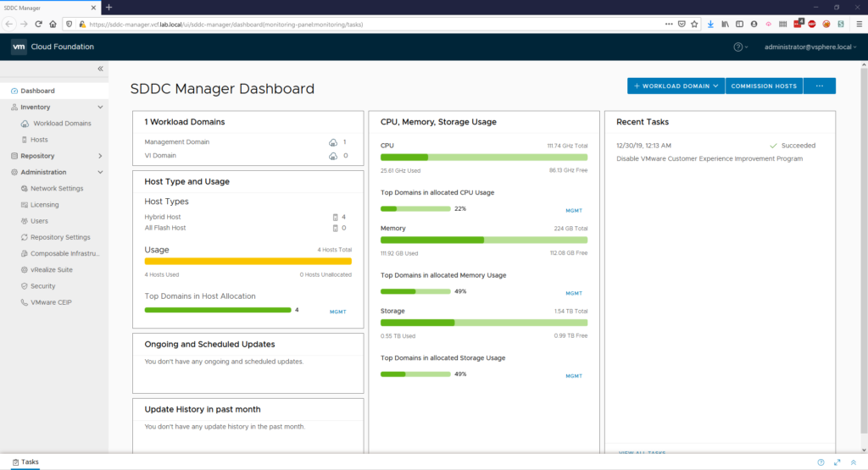Open the more actions ellipsis button
The image size is (868, 470).
[820, 86]
